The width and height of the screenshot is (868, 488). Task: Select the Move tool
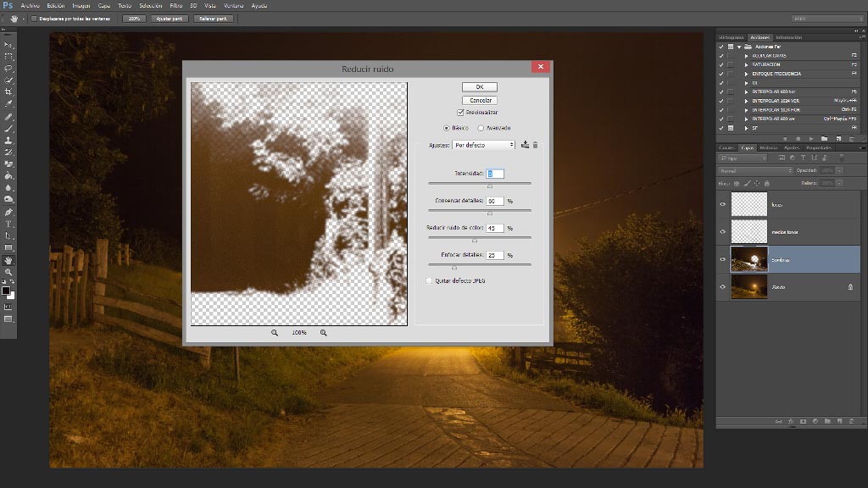click(x=8, y=45)
